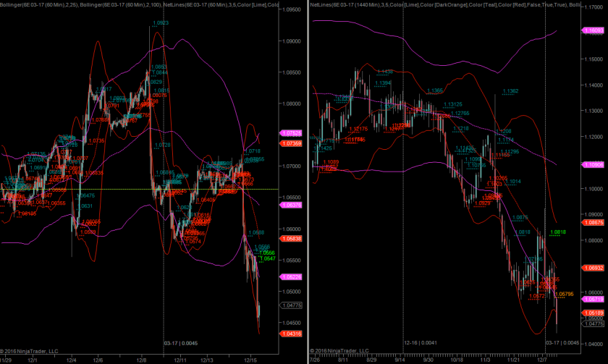Click the 12/13 date on time axis
The width and height of the screenshot is (608, 364).
(207, 360)
